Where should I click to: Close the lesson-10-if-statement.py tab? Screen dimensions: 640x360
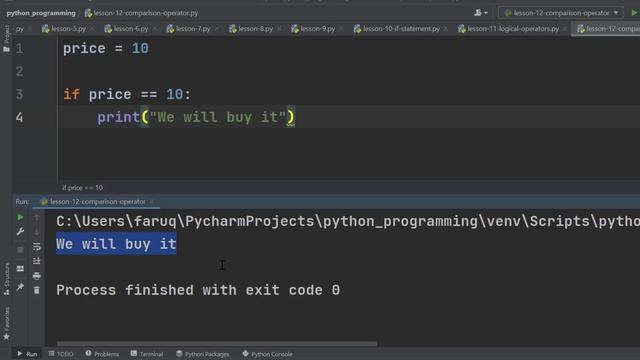pos(446,29)
